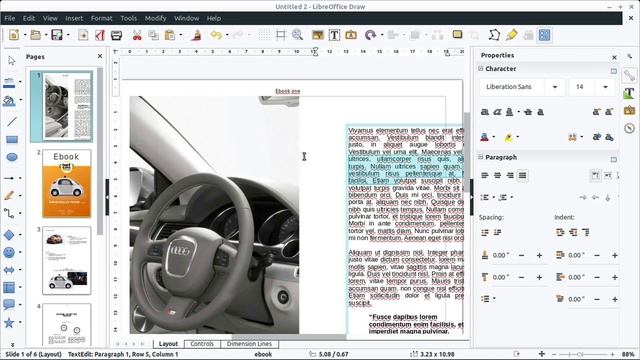
Task: Click the Zoom & Pan magnifier icon
Action: (x=297, y=35)
